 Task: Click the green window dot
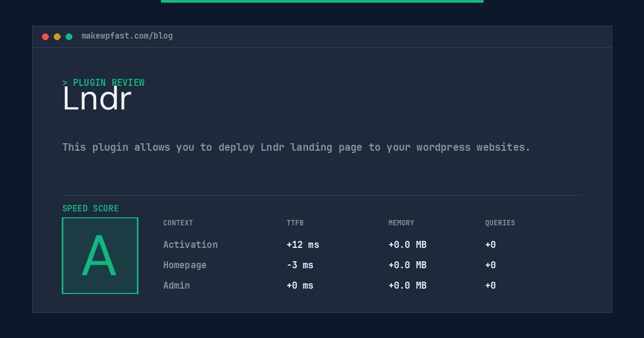(69, 36)
